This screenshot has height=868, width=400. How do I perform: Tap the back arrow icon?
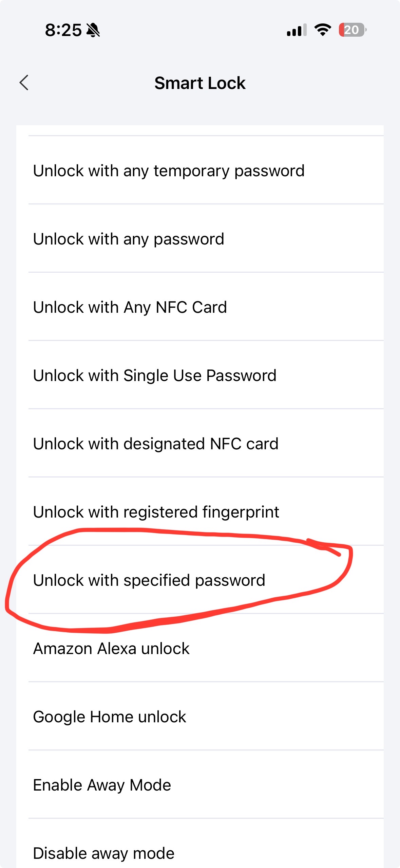(x=24, y=83)
